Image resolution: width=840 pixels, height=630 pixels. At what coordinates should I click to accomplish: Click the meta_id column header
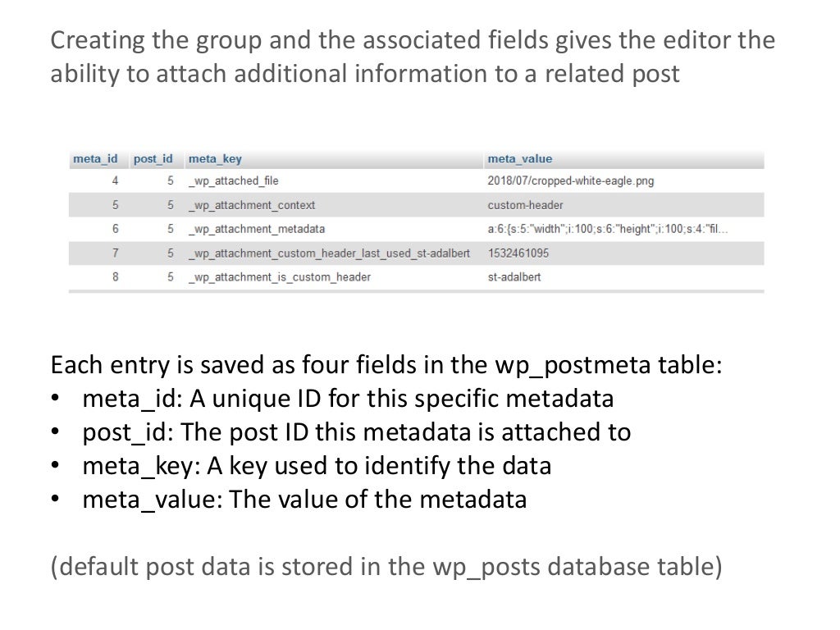95,158
